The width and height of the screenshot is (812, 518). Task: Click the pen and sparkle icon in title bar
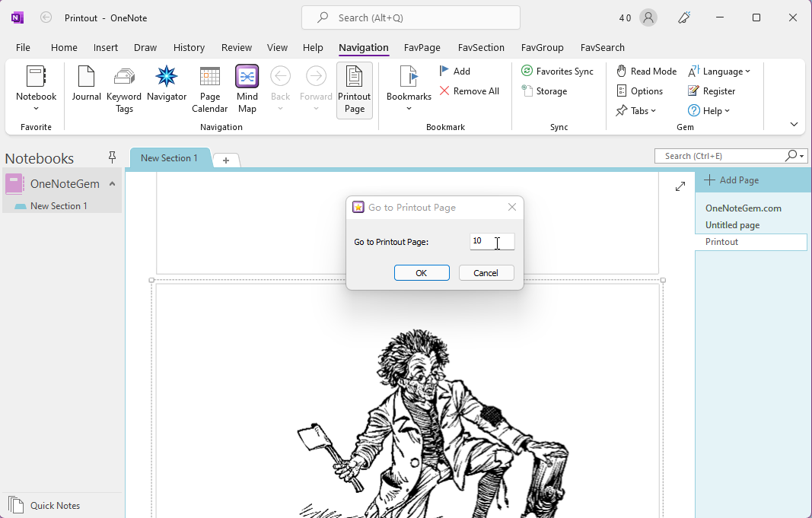click(x=684, y=17)
